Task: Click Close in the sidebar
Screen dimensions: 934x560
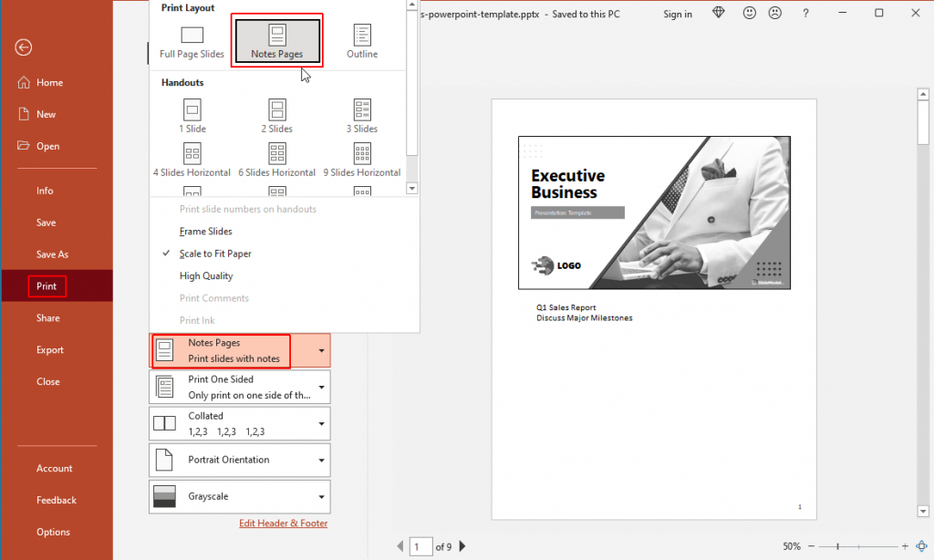Action: pos(57,382)
